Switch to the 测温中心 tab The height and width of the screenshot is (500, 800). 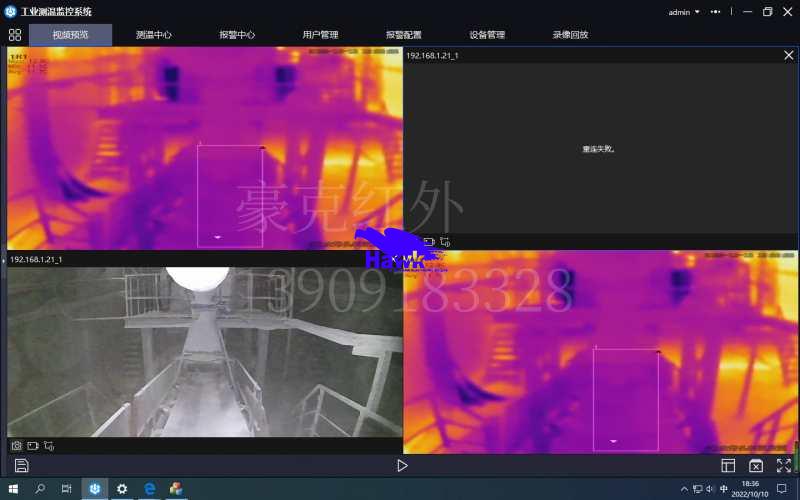153,34
